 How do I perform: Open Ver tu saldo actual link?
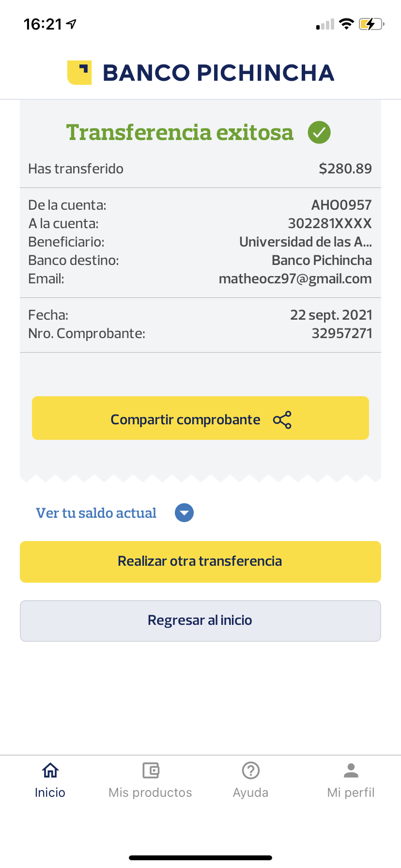(x=96, y=513)
